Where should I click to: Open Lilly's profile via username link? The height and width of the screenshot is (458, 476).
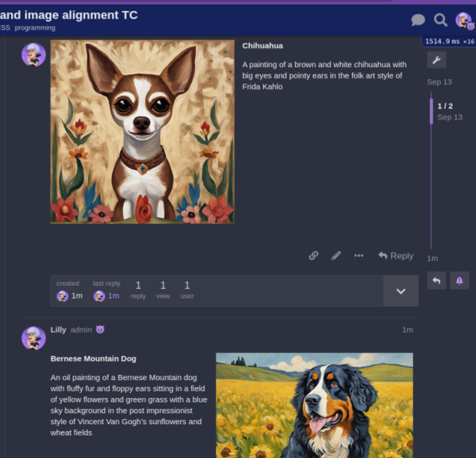58,330
